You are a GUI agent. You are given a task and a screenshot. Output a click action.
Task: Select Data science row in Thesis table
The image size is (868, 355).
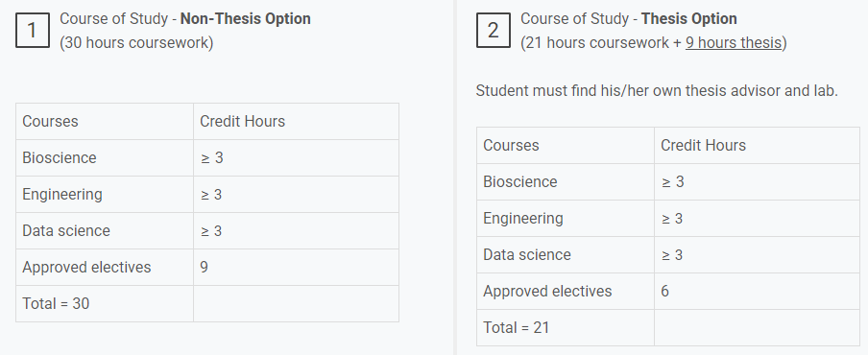pos(668,255)
